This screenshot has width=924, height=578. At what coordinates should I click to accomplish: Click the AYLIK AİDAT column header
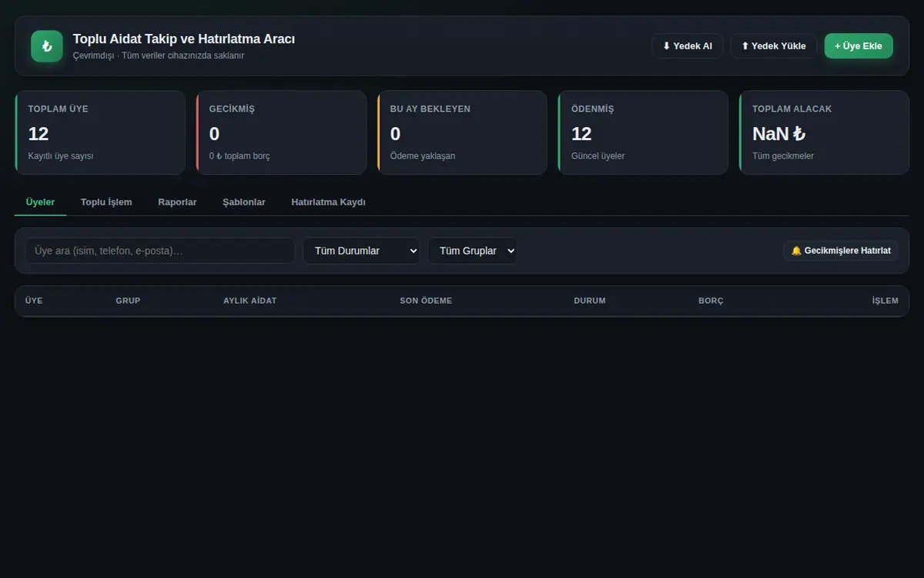click(x=249, y=301)
